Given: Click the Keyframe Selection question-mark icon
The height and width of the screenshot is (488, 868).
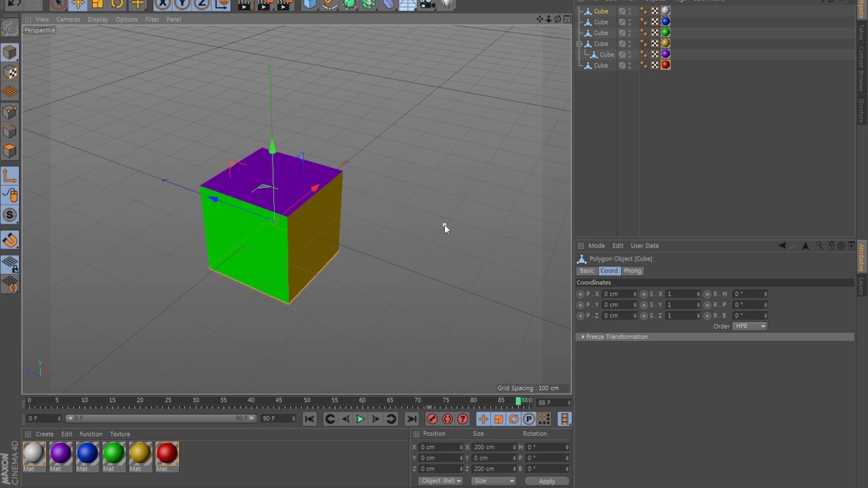Looking at the screenshot, I should 463,419.
